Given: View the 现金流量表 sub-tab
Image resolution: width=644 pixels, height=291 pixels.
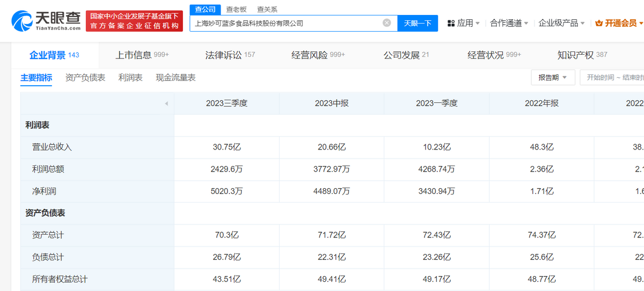Looking at the screenshot, I should (175, 78).
